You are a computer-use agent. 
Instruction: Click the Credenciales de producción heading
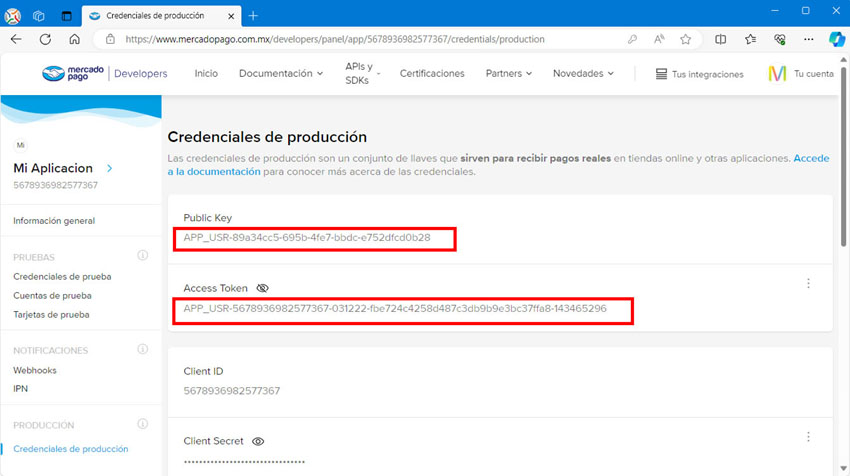click(x=267, y=137)
